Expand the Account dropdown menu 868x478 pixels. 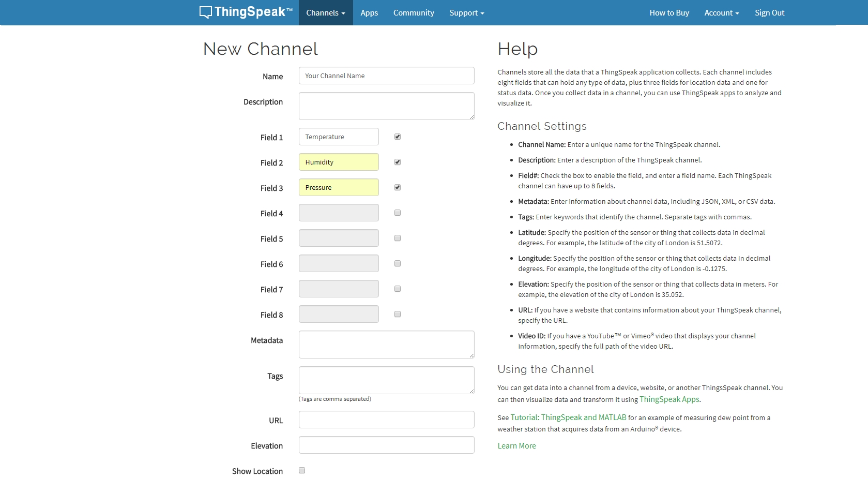[722, 13]
